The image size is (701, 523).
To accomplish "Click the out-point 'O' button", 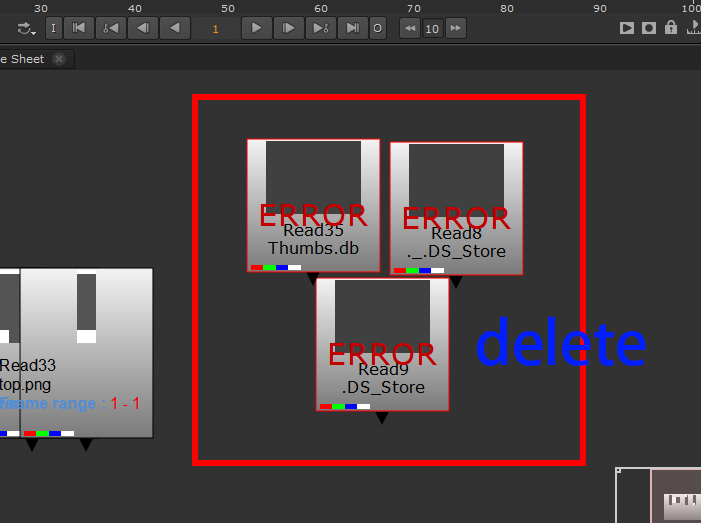I will tap(377, 28).
